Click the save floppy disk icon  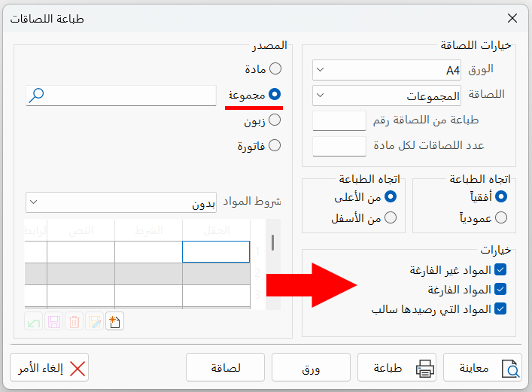(54, 321)
